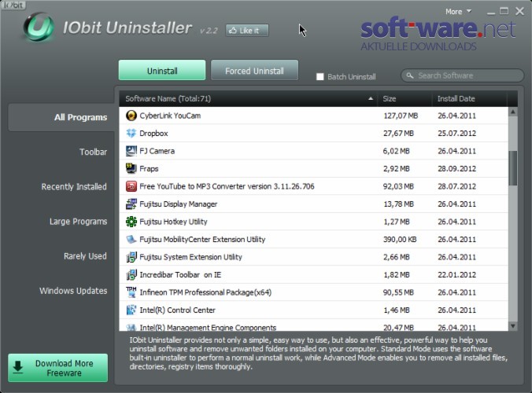
Task: Toggle sort arrow on Software Name column
Action: pos(371,98)
